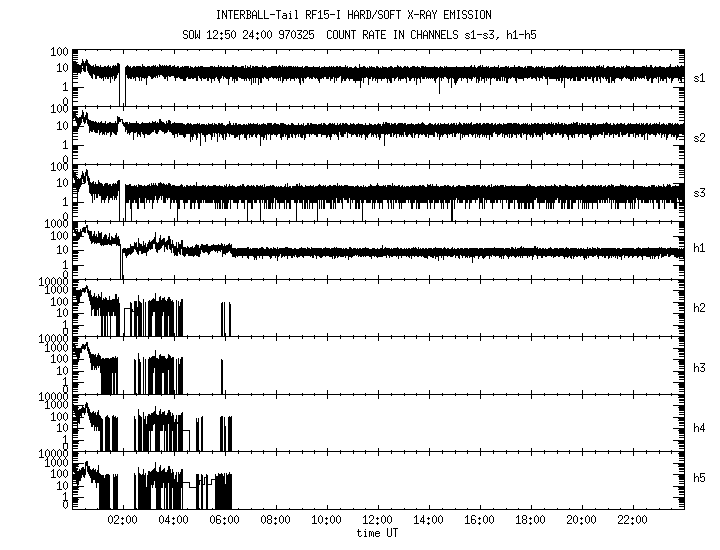This screenshot has height=550, width=720.
Task: Click the 16:00 time axis tick label
Action: coord(479,521)
